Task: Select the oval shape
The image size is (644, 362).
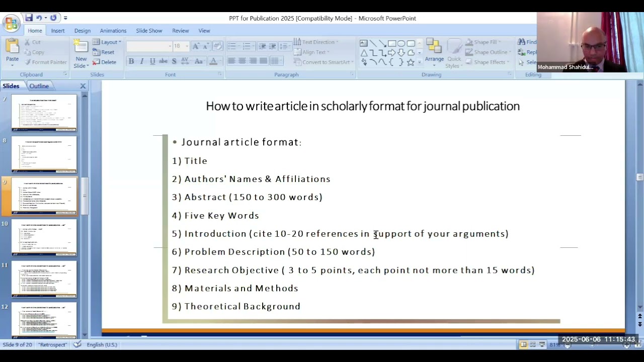Action: [x=401, y=44]
